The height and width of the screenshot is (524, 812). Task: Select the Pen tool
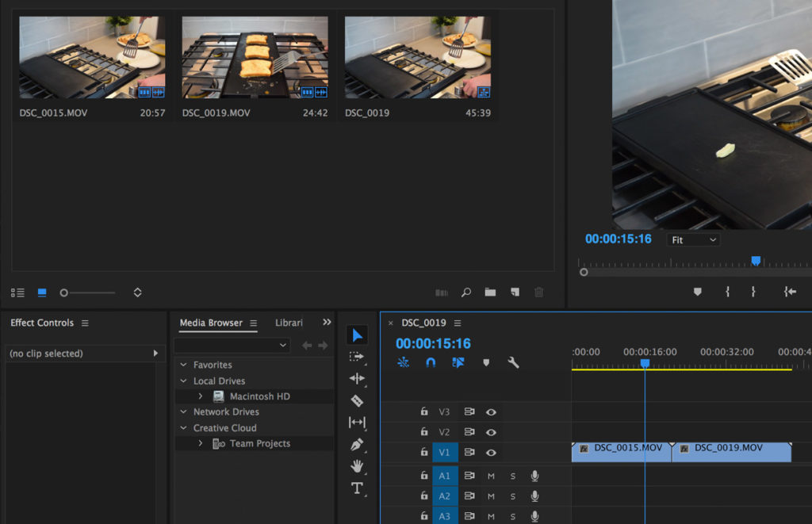click(358, 445)
